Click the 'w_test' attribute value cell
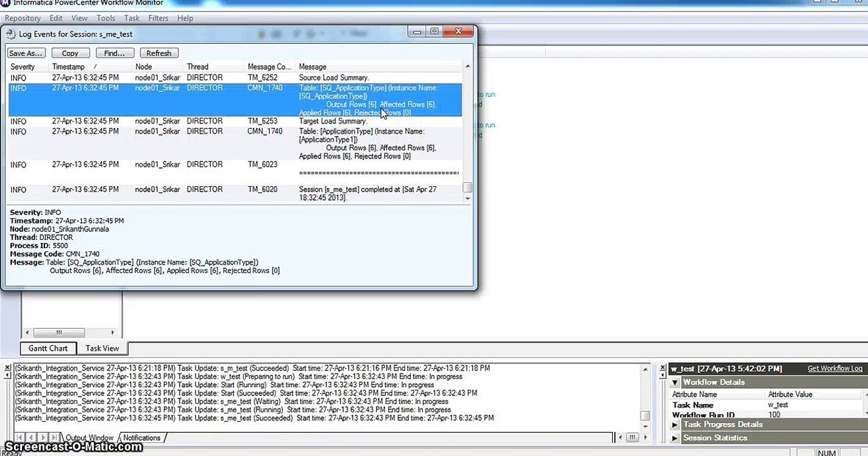Image resolution: width=868 pixels, height=456 pixels. pos(778,405)
